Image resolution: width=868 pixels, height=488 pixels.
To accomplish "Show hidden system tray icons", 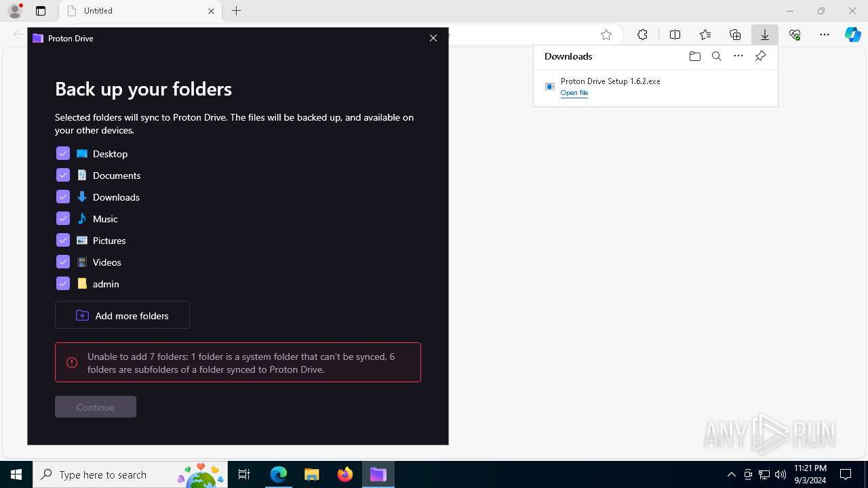I will coord(731,474).
